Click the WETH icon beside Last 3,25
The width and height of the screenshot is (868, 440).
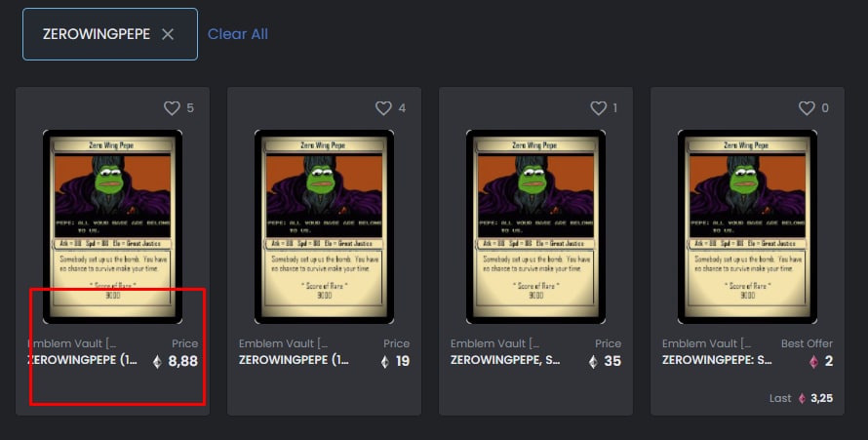click(x=802, y=398)
